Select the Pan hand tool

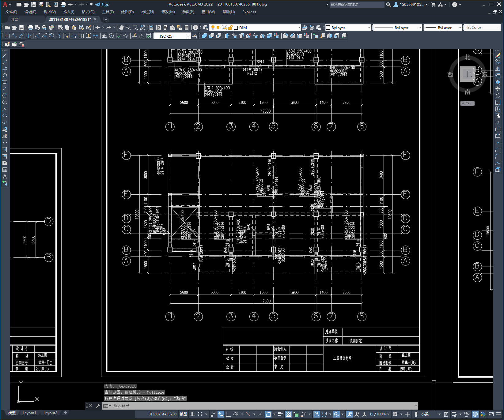tap(121, 28)
